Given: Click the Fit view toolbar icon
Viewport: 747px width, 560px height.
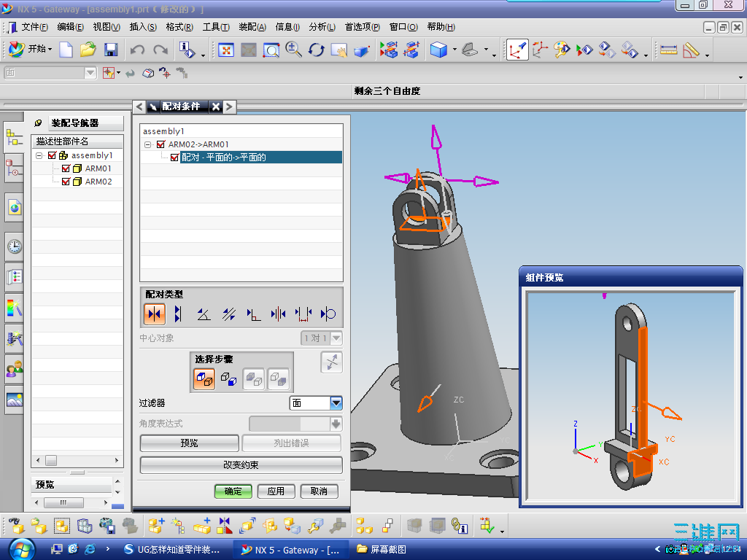Looking at the screenshot, I should pyautogui.click(x=226, y=50).
